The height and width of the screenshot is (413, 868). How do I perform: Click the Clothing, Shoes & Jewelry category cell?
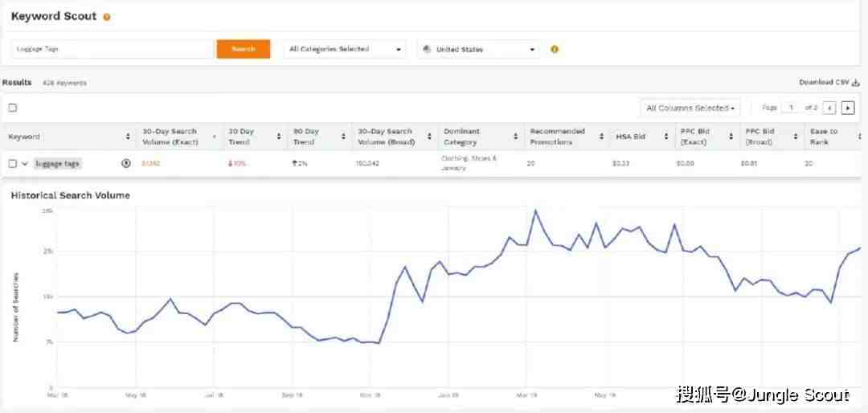point(469,163)
